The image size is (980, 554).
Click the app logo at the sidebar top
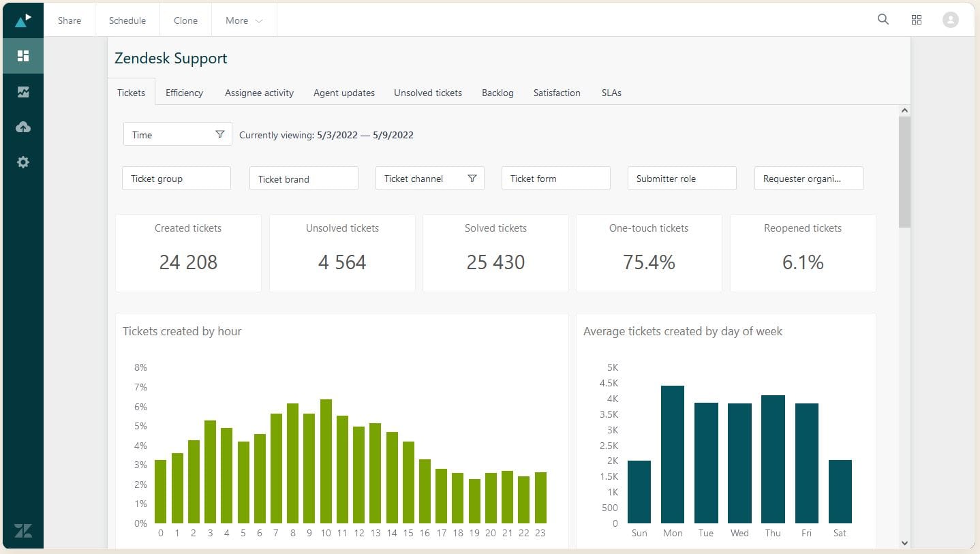click(22, 20)
